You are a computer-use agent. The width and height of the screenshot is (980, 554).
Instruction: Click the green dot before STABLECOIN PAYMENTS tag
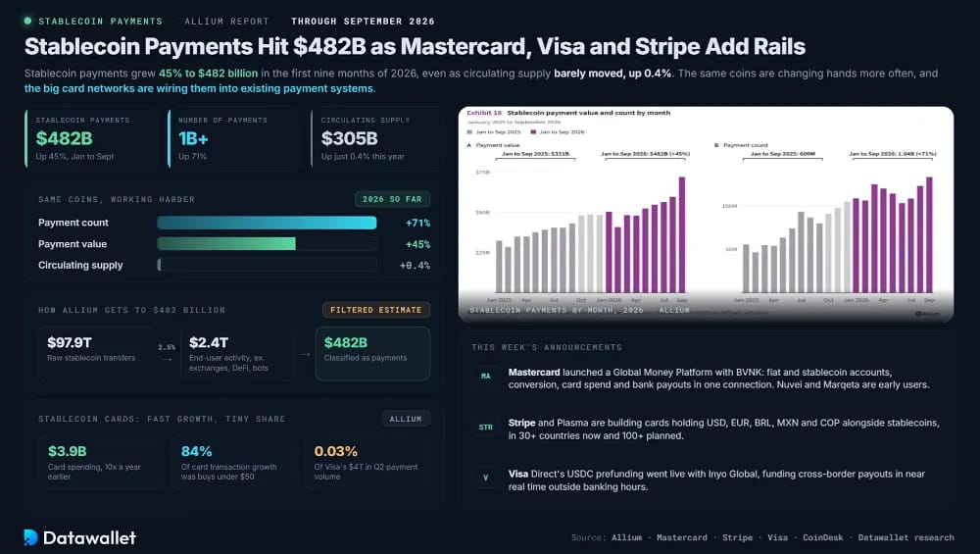(27, 21)
